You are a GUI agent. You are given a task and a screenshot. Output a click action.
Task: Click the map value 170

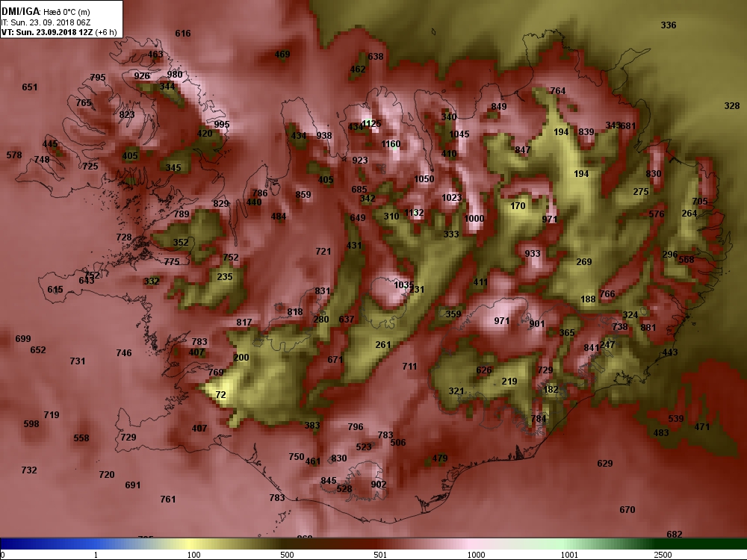click(518, 206)
